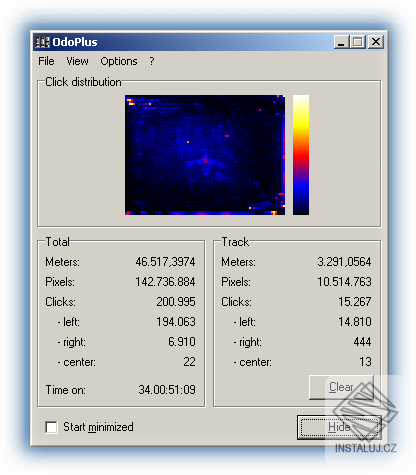Select Total clicks value 200.995
Image resolution: width=416 pixels, height=475 pixels.
tap(176, 302)
